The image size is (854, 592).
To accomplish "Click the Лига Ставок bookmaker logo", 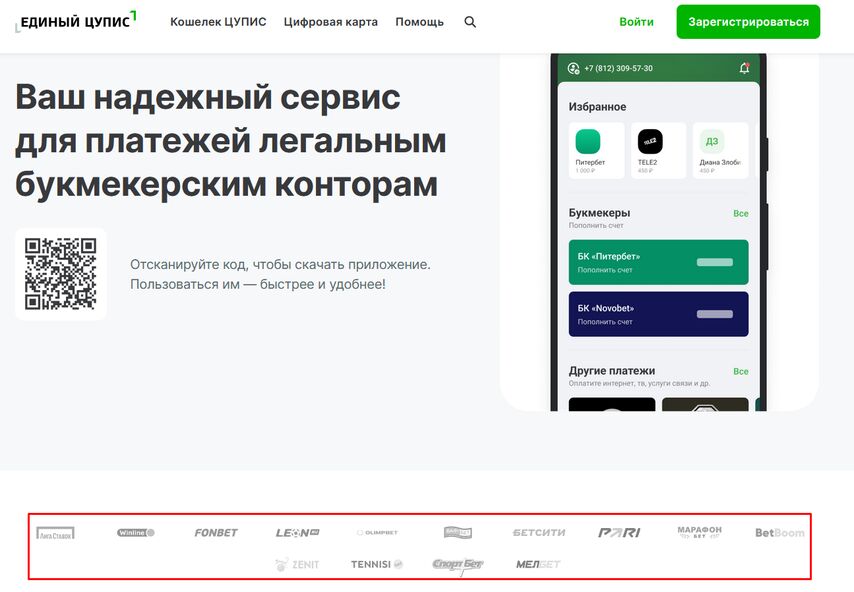I will click(x=56, y=533).
